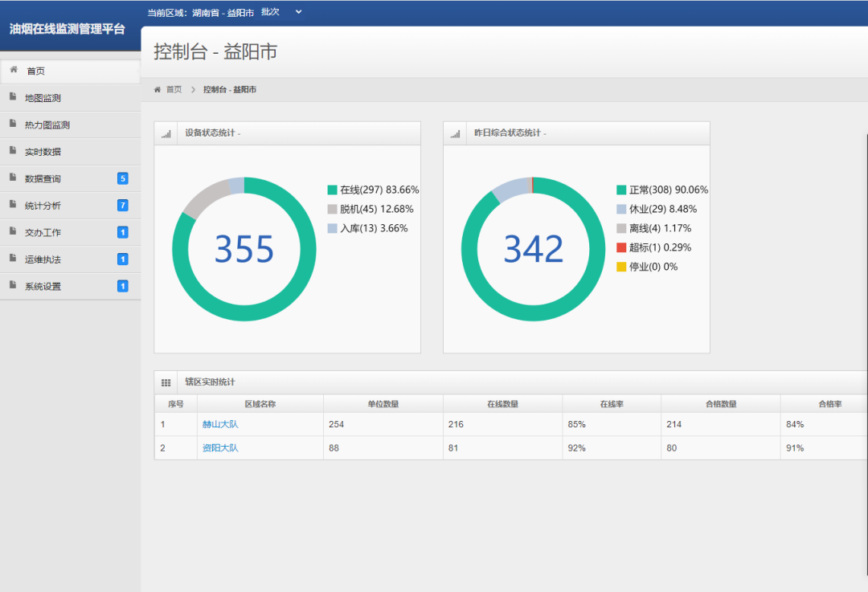
Task: Click the breadcrumb chevron separator
Action: pyautogui.click(x=193, y=90)
